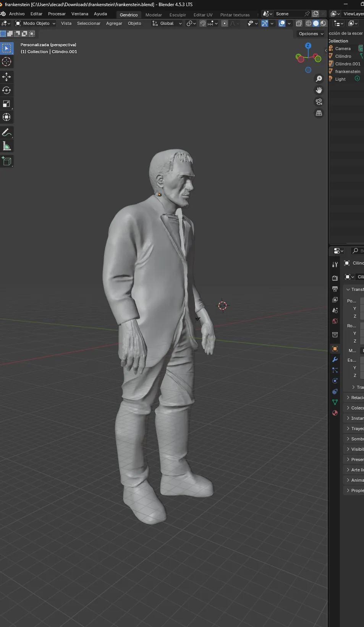This screenshot has width=364, height=627.
Task: Toggle snapping magnet
Action: coord(203,23)
